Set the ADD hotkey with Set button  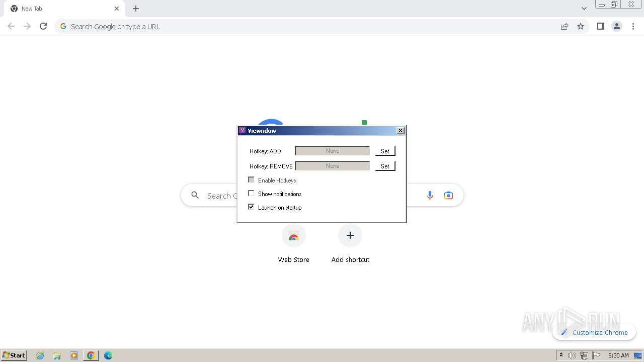click(x=385, y=151)
